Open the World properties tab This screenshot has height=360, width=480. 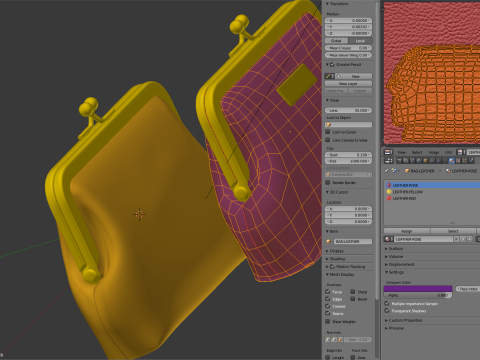pos(419,160)
